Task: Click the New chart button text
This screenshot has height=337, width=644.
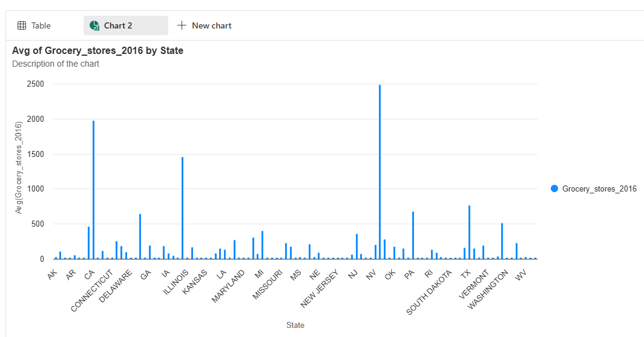Action: pos(211,25)
